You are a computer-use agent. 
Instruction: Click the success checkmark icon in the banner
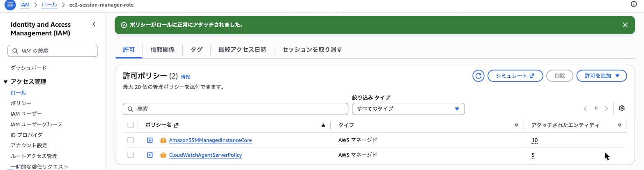click(x=124, y=25)
